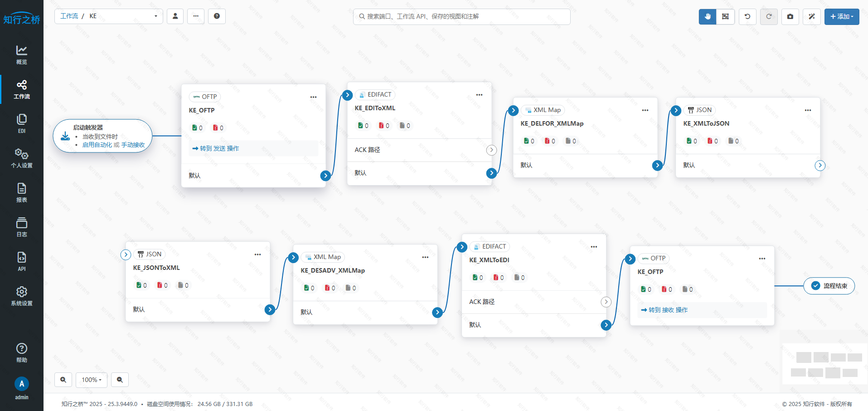Click the magic wand auto-arrange icon
This screenshot has height=411, width=868.
[x=812, y=16]
